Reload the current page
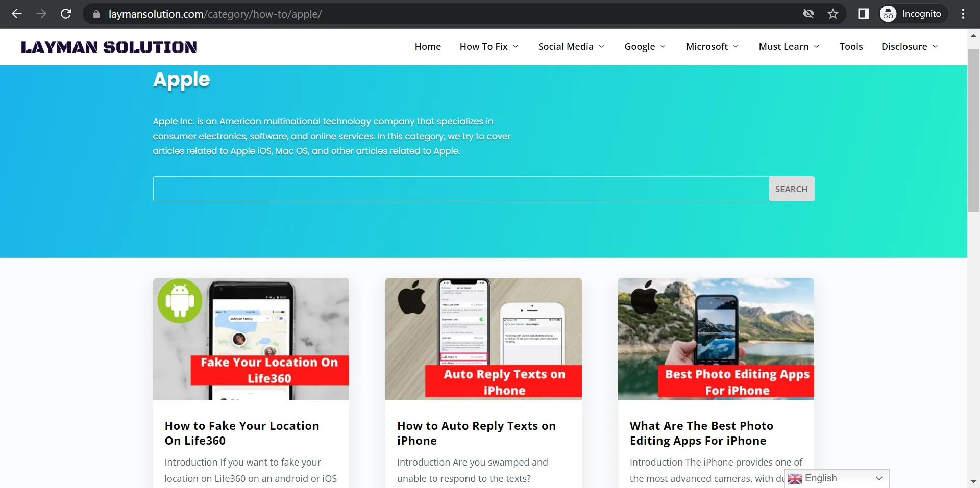Image resolution: width=980 pixels, height=488 pixels. [x=66, y=14]
